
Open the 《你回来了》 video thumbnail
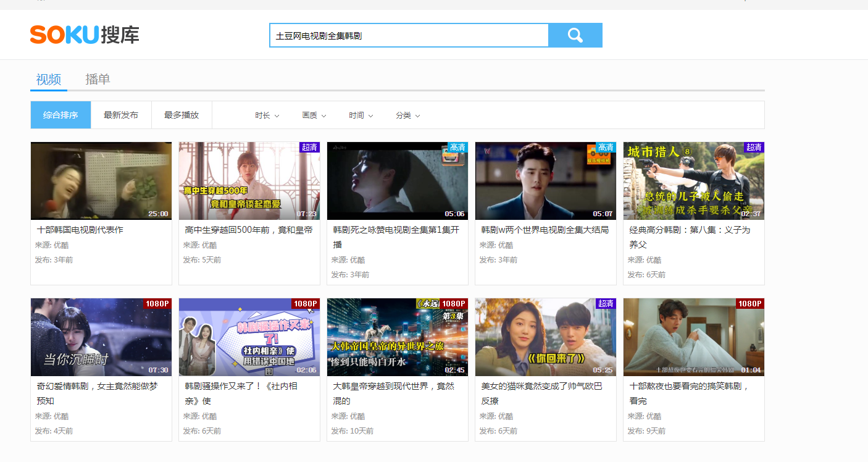coord(546,337)
